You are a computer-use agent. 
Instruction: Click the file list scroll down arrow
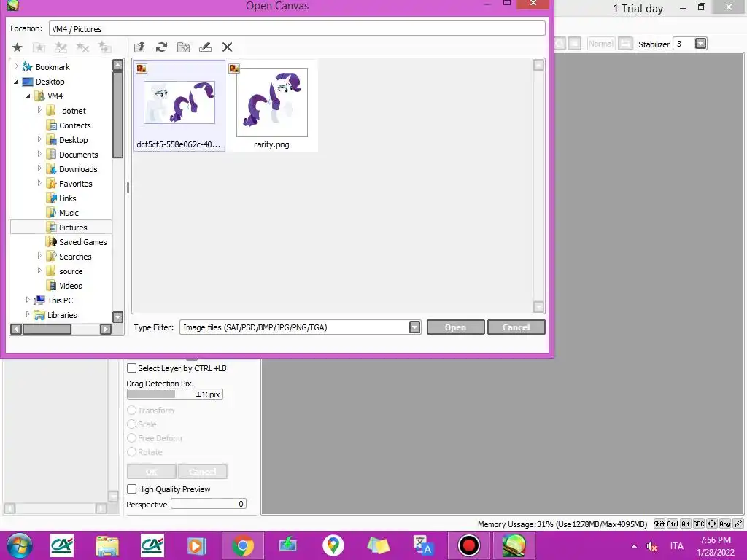coord(538,307)
